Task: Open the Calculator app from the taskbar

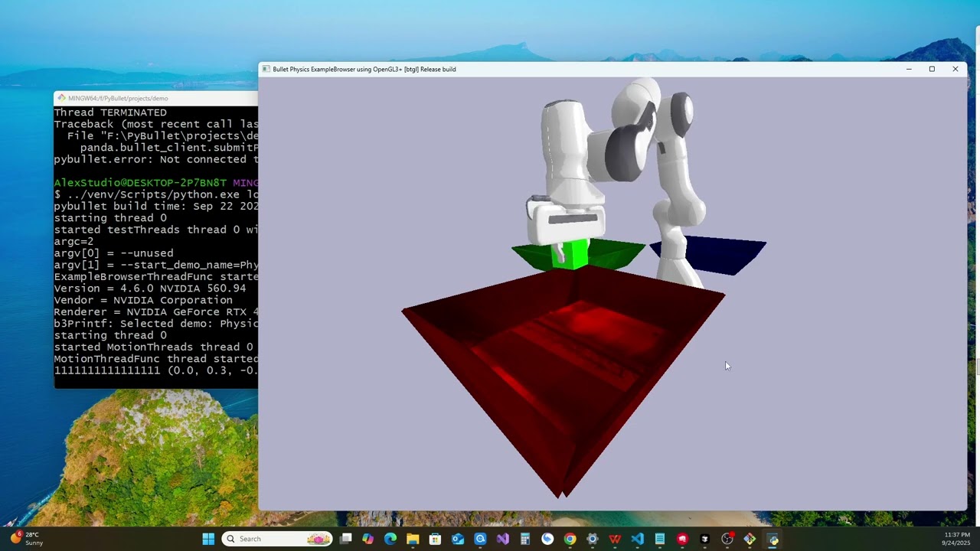Action: pyautogui.click(x=525, y=539)
